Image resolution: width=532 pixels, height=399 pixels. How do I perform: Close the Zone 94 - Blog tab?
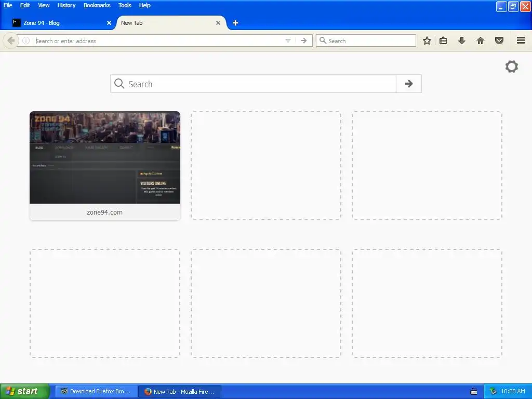[x=109, y=23]
